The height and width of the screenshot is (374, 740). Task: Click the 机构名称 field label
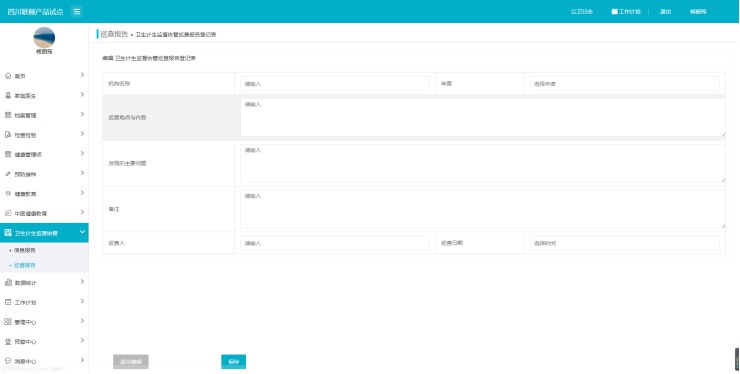(119, 84)
